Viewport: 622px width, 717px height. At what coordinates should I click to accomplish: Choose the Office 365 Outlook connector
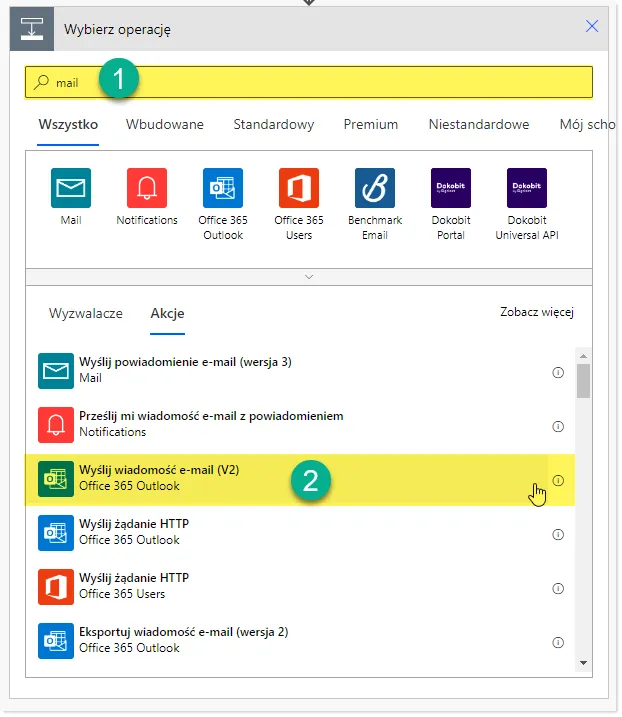click(x=223, y=188)
